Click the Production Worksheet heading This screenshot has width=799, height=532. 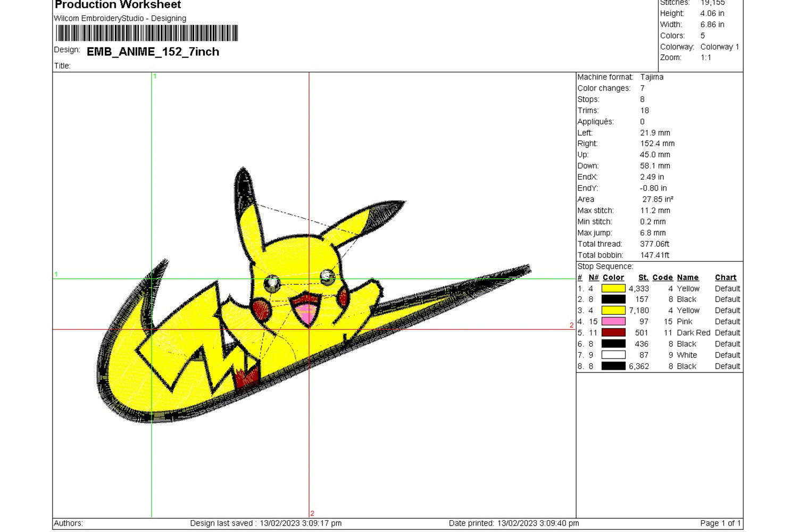pyautogui.click(x=118, y=5)
